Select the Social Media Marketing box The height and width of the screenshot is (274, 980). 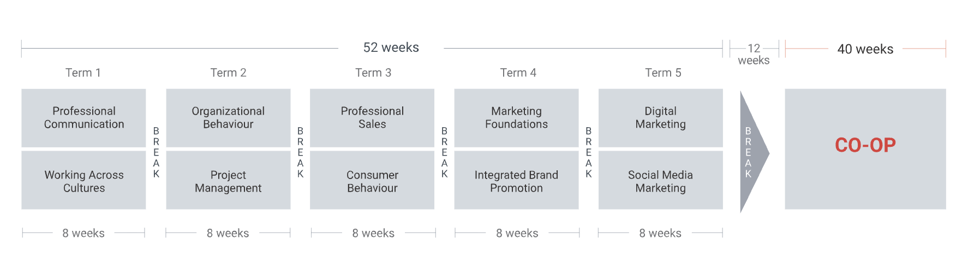(660, 180)
